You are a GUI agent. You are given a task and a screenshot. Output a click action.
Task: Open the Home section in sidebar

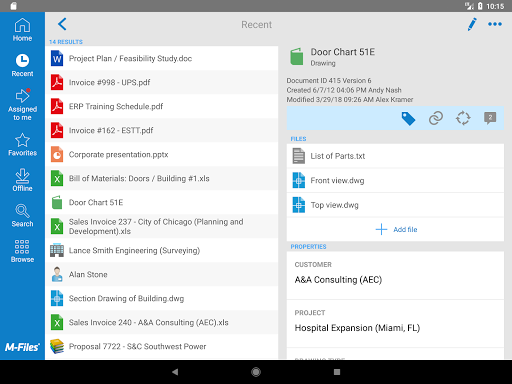[22, 30]
